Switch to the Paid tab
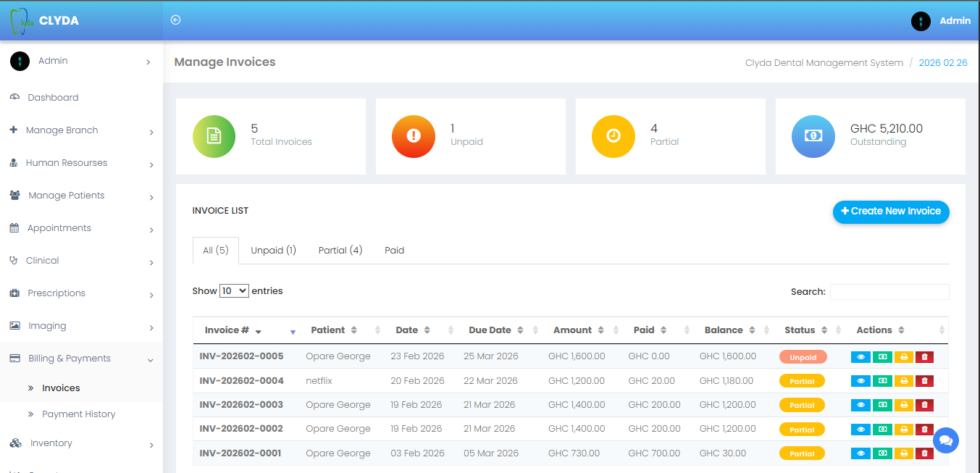The height and width of the screenshot is (473, 980). (x=395, y=251)
